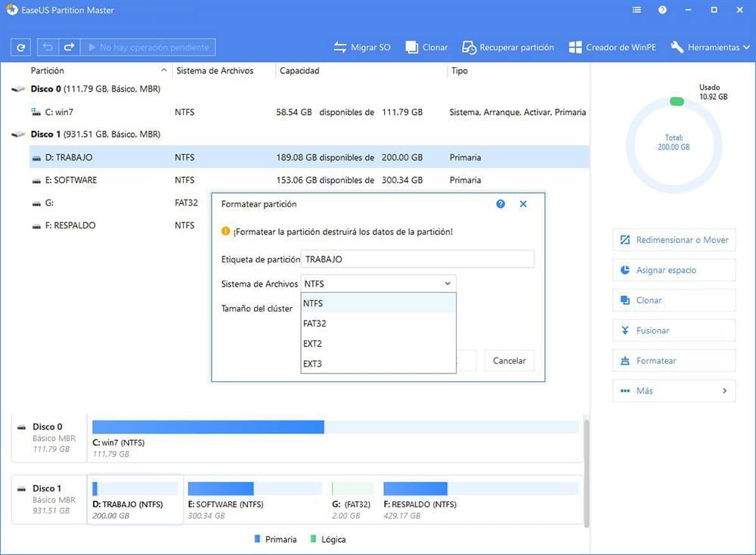Open the help icon in title bar

pos(662,10)
